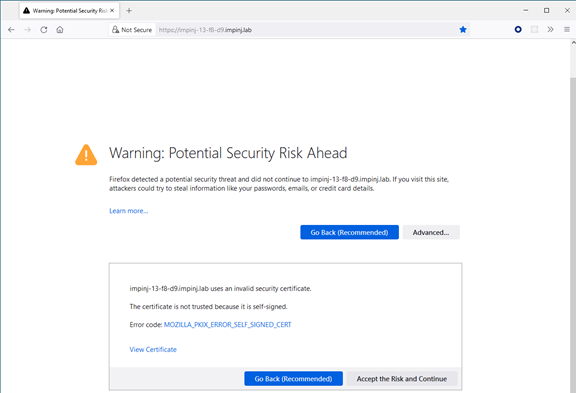Go to the home page icon
This screenshot has height=393, width=576.
[x=60, y=30]
